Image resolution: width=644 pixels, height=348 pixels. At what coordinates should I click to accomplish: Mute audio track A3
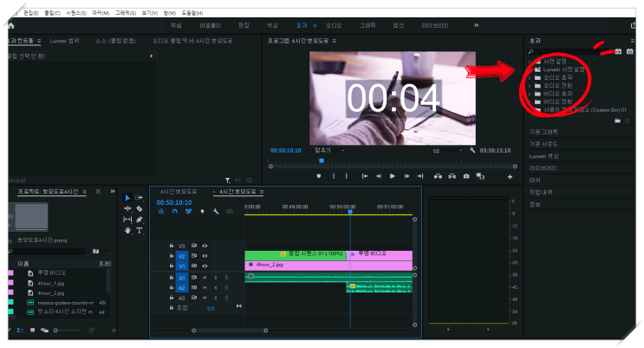click(205, 298)
